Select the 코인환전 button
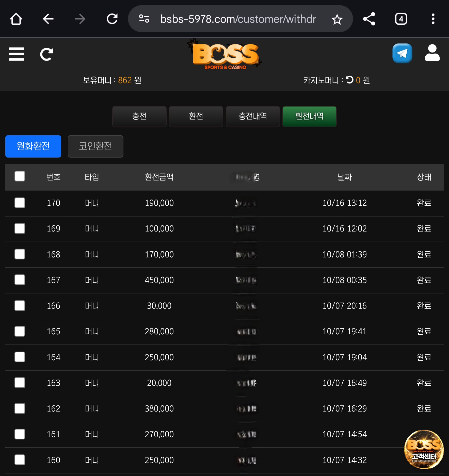This screenshot has height=476, width=449. (95, 146)
